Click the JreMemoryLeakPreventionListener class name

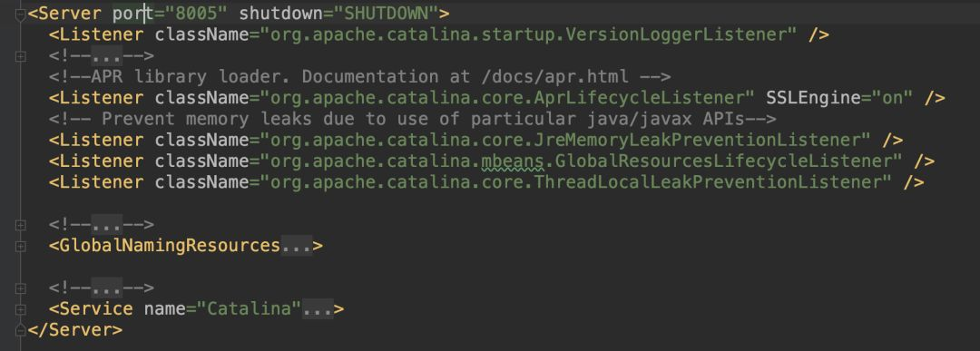701,140
